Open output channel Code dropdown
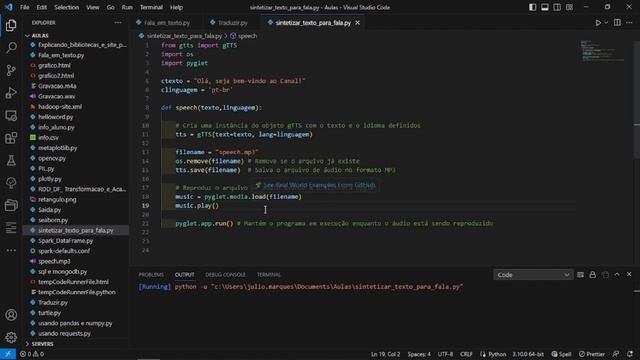This screenshot has height=360, width=640. click(533, 275)
